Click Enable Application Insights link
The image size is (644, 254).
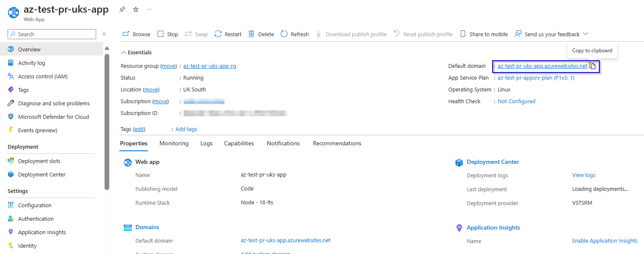[605, 241]
